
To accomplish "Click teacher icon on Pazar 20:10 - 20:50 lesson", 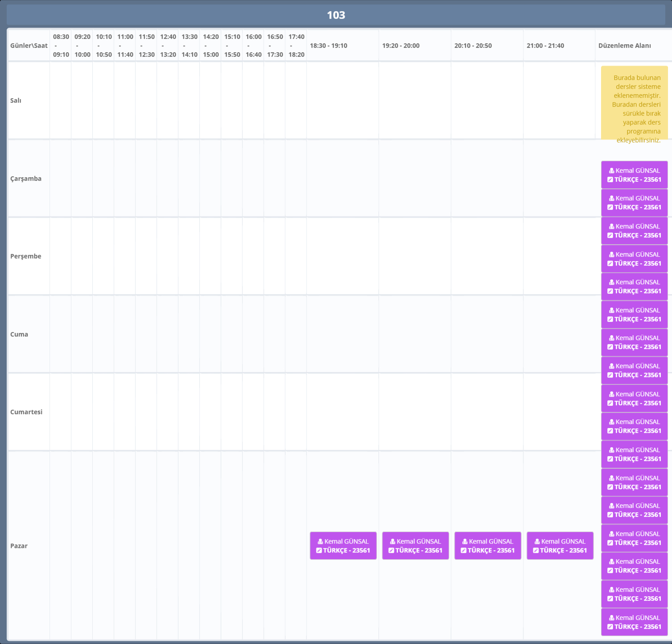I will pyautogui.click(x=465, y=541).
